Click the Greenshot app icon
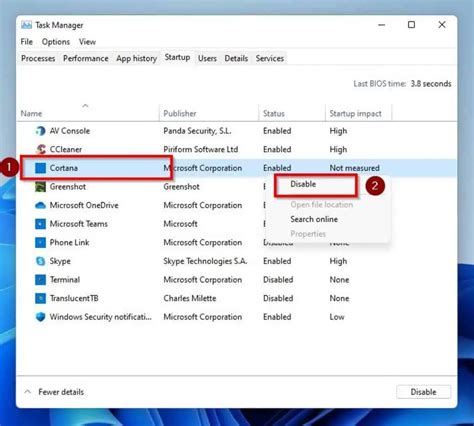The width and height of the screenshot is (474, 426). click(x=40, y=187)
